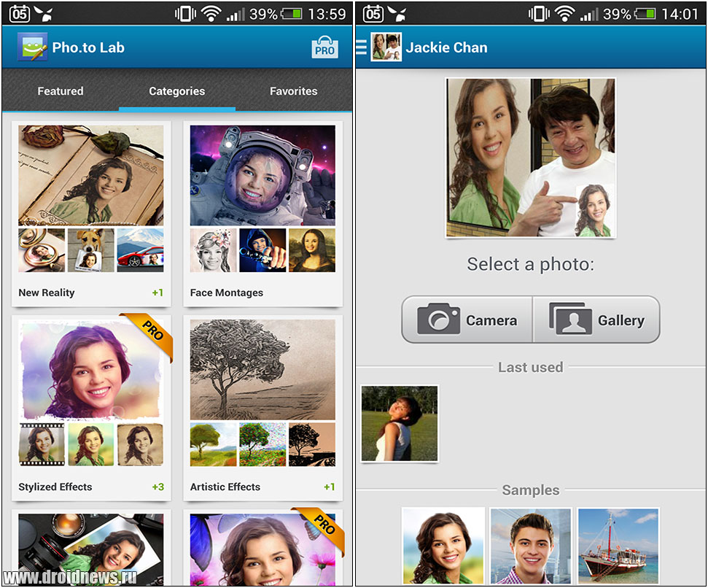Tap the vibrate mode icon in right status bar
This screenshot has height=588, width=708.
[539, 14]
